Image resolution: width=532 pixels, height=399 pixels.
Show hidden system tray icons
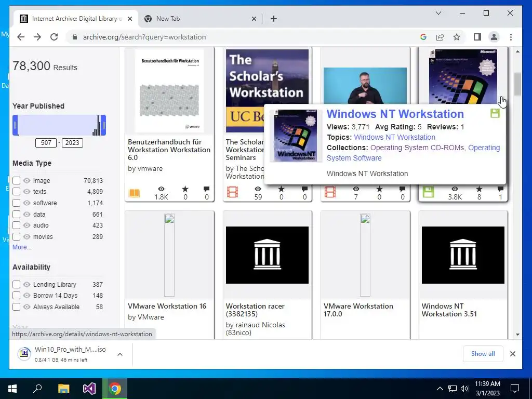coord(440,389)
